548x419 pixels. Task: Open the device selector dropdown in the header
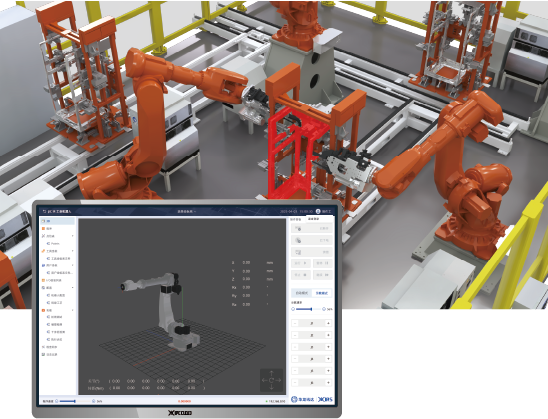187,211
